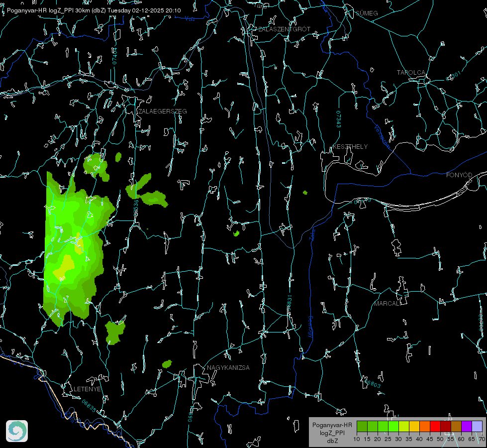Pick the 25–30 dBZ bright green legend swatch
Screen dimensions: 487x448
click(x=393, y=426)
